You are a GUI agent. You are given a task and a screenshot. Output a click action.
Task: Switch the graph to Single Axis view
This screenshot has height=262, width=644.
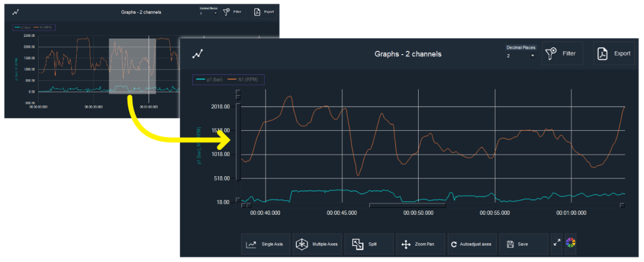(x=266, y=244)
